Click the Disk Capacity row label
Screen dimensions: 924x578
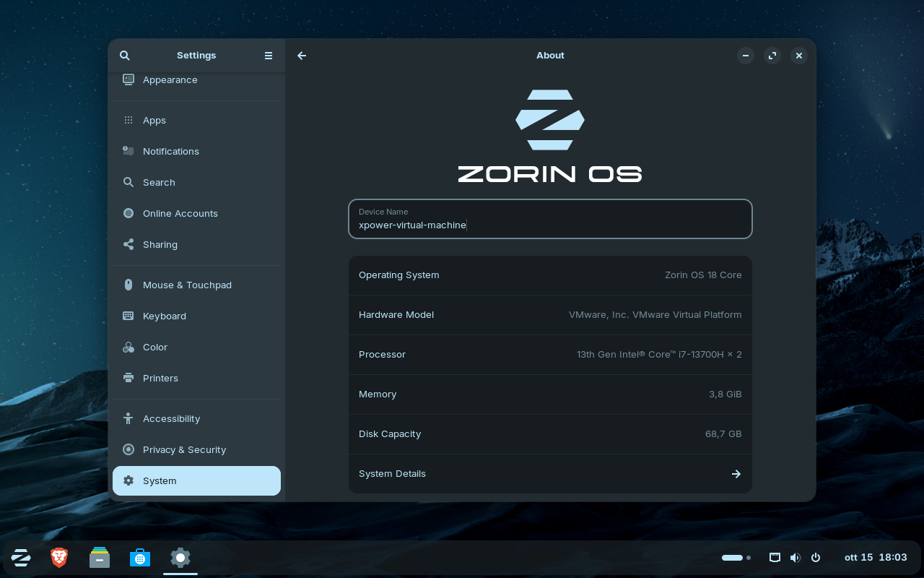click(390, 434)
